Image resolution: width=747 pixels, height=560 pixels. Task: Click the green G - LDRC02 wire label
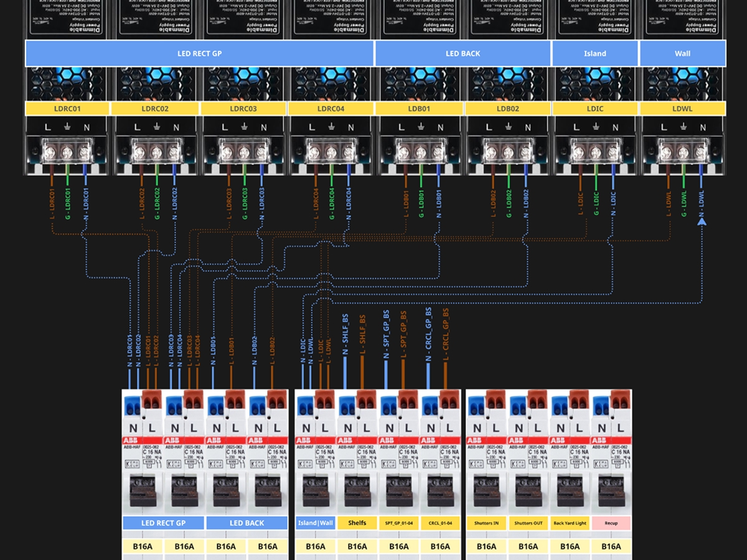tap(157, 203)
